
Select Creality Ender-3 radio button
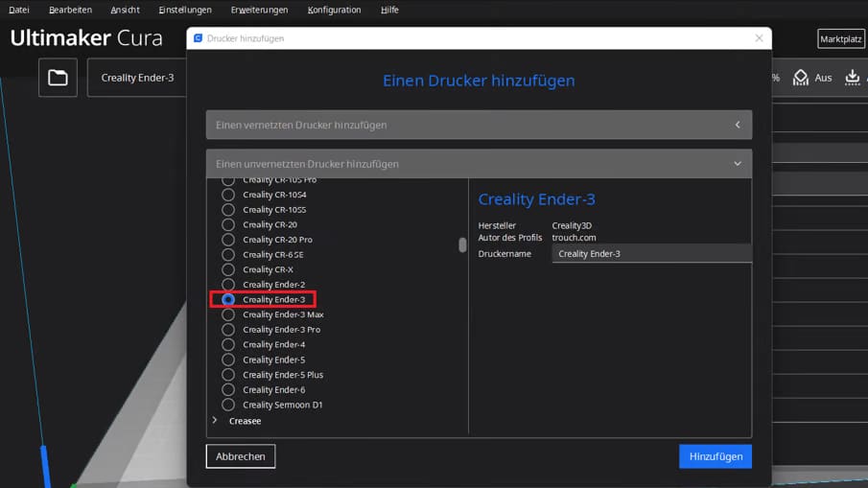click(228, 299)
